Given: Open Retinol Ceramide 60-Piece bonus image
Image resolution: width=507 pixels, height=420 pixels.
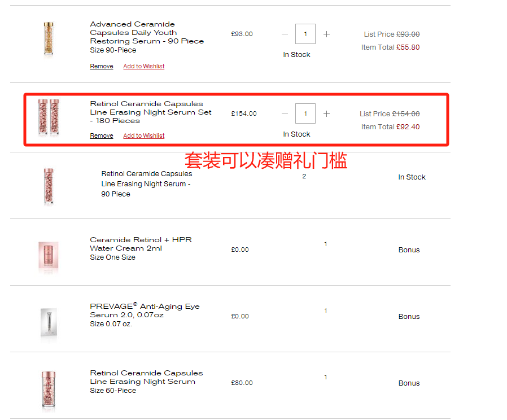Looking at the screenshot, I should coord(49,389).
